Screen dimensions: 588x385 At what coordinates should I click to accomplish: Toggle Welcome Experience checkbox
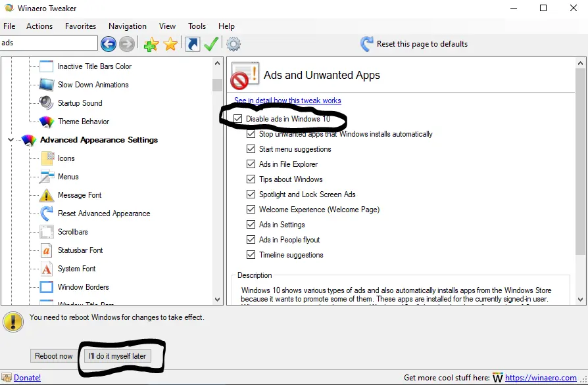(x=251, y=210)
